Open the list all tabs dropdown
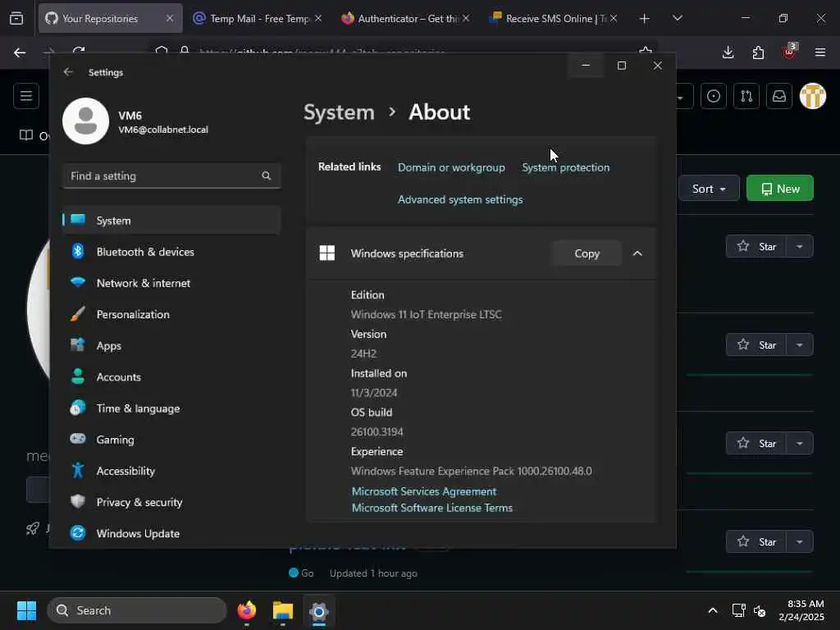 click(x=677, y=18)
